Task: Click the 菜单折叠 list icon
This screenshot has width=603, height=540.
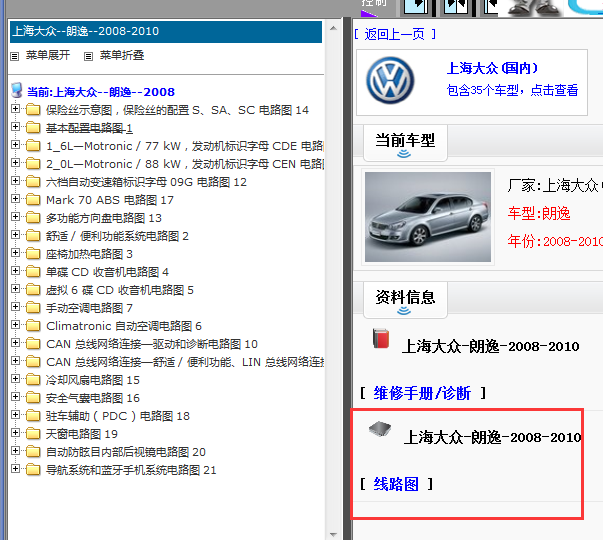Action: click(x=88, y=57)
